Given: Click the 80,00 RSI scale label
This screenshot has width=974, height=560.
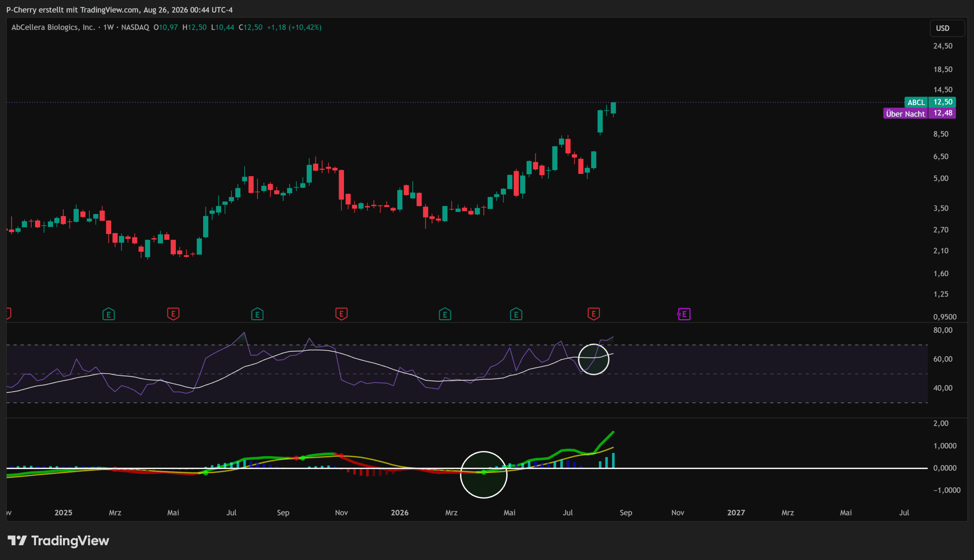Looking at the screenshot, I should coord(943,330).
